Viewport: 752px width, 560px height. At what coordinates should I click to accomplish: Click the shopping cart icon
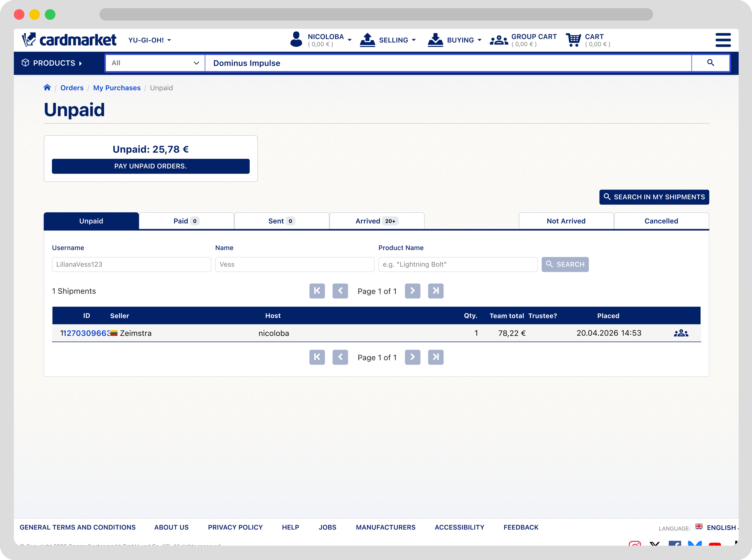click(x=573, y=40)
